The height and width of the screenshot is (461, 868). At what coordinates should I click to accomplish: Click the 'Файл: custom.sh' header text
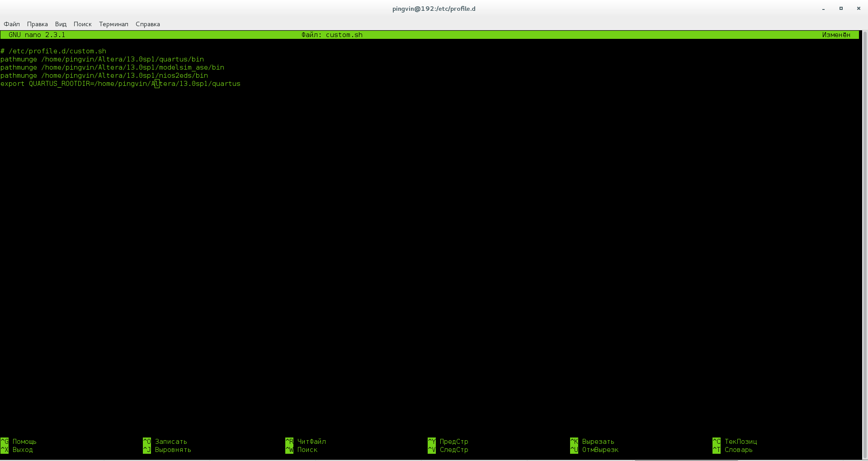(332, 35)
